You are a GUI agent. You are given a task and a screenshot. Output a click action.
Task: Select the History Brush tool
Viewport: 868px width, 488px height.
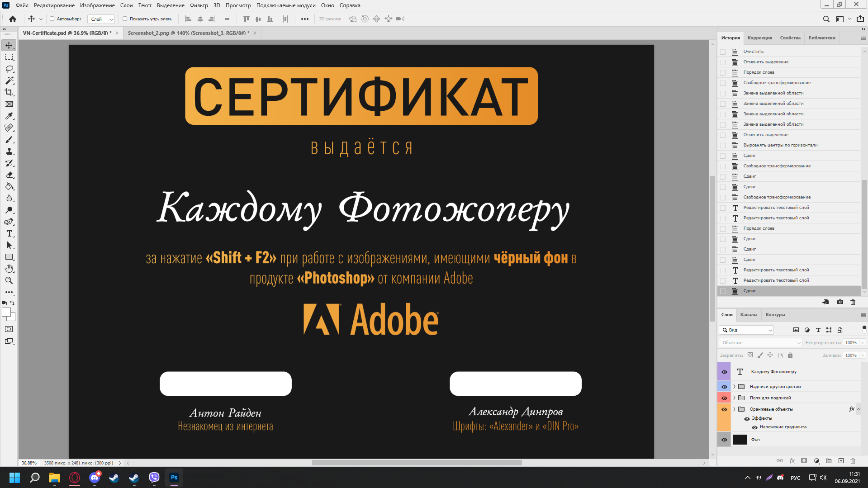point(9,163)
